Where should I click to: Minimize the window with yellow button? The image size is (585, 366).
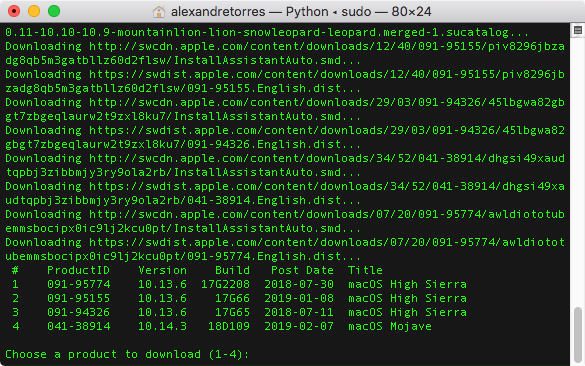point(34,11)
